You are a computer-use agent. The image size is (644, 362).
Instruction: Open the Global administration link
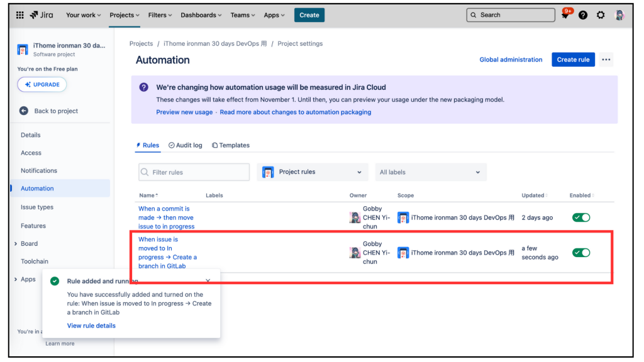(x=511, y=60)
